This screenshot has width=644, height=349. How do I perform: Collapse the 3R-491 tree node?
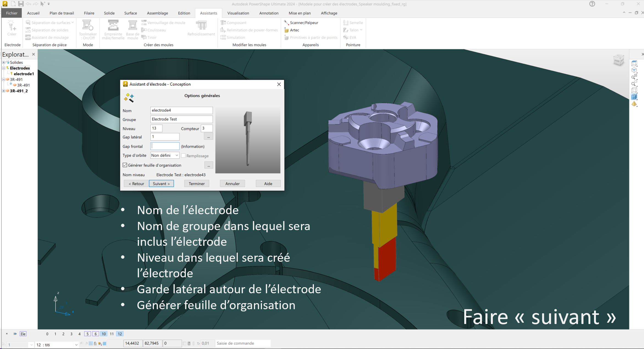[4, 79]
